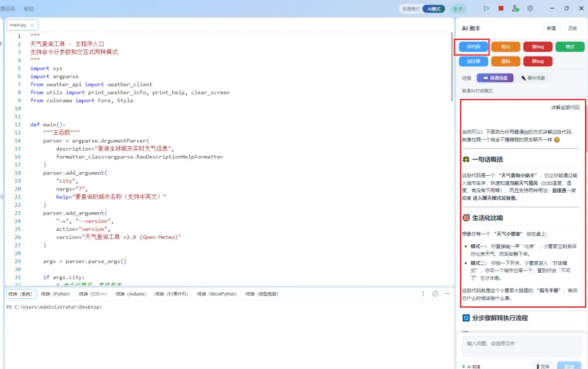Click the 分步骤解释执行流程 heading
This screenshot has width=588, height=369.
tap(499, 318)
